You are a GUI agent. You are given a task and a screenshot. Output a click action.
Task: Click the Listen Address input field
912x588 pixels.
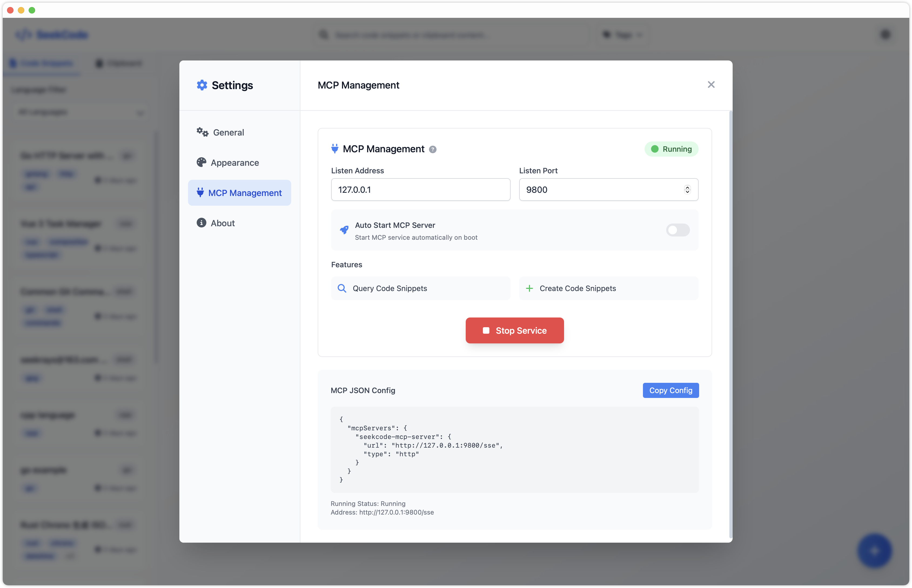pyautogui.click(x=420, y=189)
